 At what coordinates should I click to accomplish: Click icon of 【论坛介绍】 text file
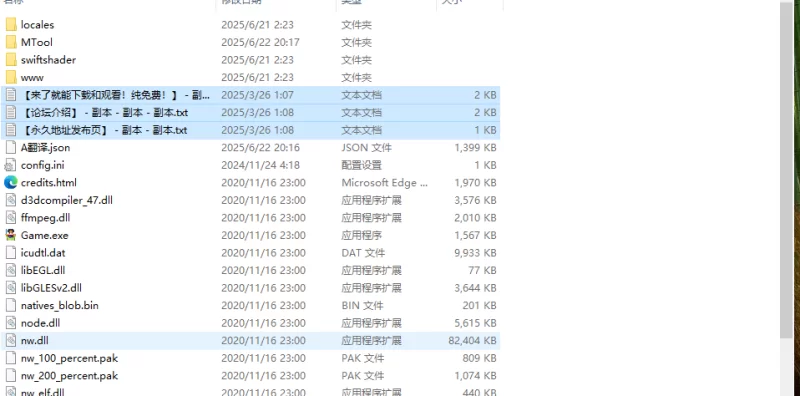pos(11,112)
